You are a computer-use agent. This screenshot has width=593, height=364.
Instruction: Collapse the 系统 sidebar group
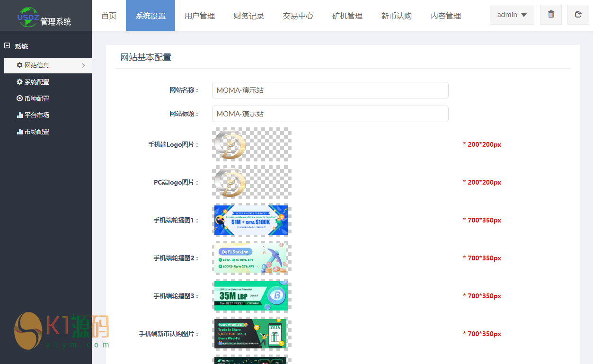pos(7,46)
